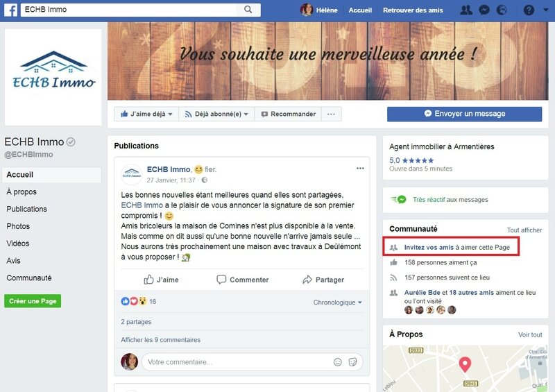Viewport: 555px width, 392px height.
Task: Click the Recommander button
Action: click(x=288, y=114)
